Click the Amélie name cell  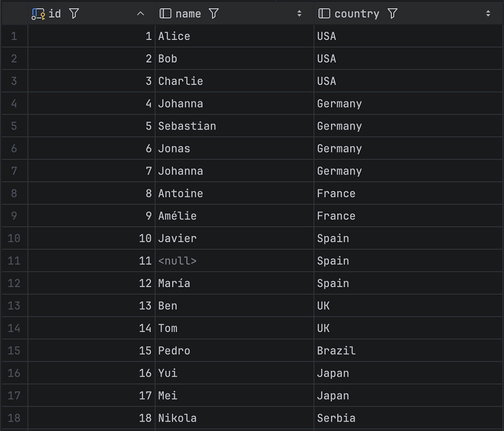[x=178, y=216]
